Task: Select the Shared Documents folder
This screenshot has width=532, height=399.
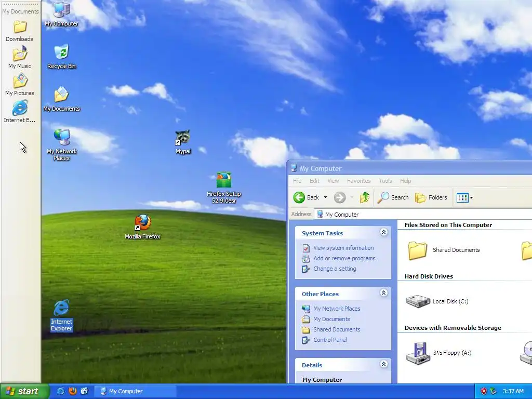Action: click(444, 250)
